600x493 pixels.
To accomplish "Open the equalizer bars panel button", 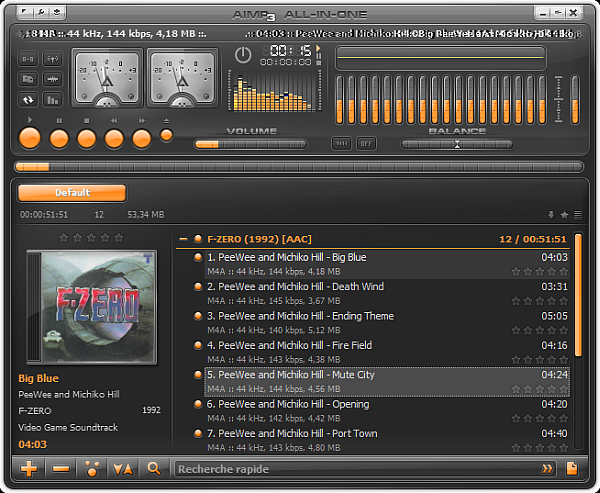I will 52,100.
